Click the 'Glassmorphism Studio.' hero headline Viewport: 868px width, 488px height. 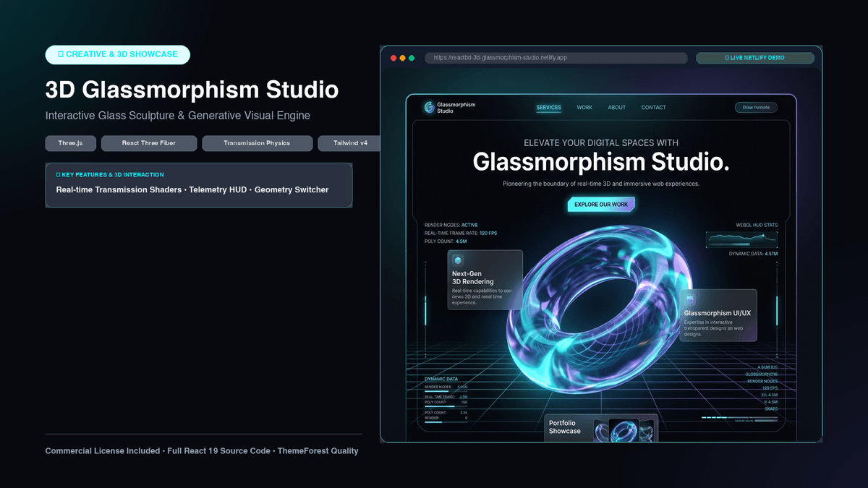pos(601,162)
